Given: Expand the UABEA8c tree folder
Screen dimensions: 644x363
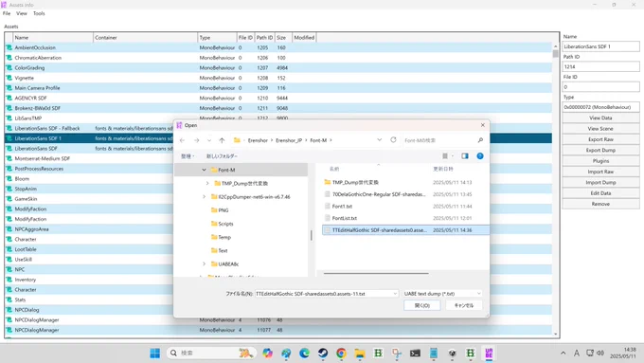Looking at the screenshot, I should [205, 263].
